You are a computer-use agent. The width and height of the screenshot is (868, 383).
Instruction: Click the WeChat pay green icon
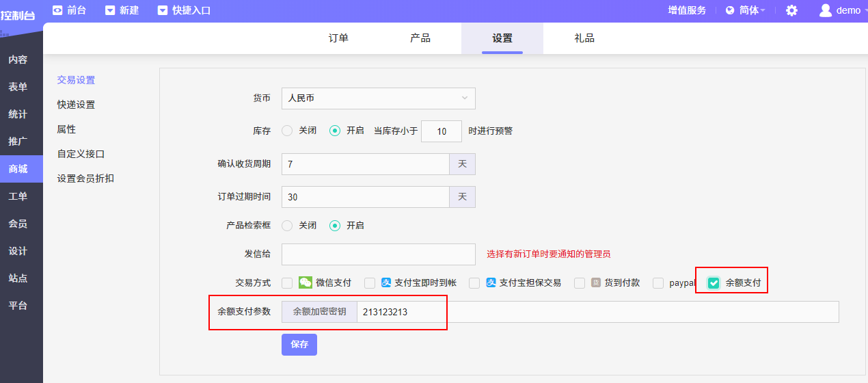306,282
